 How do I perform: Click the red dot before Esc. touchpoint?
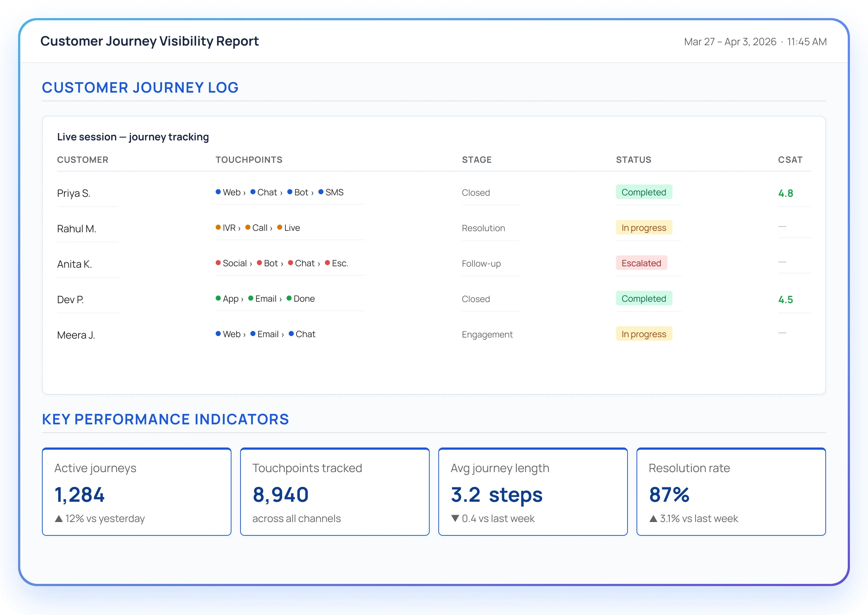(x=327, y=263)
